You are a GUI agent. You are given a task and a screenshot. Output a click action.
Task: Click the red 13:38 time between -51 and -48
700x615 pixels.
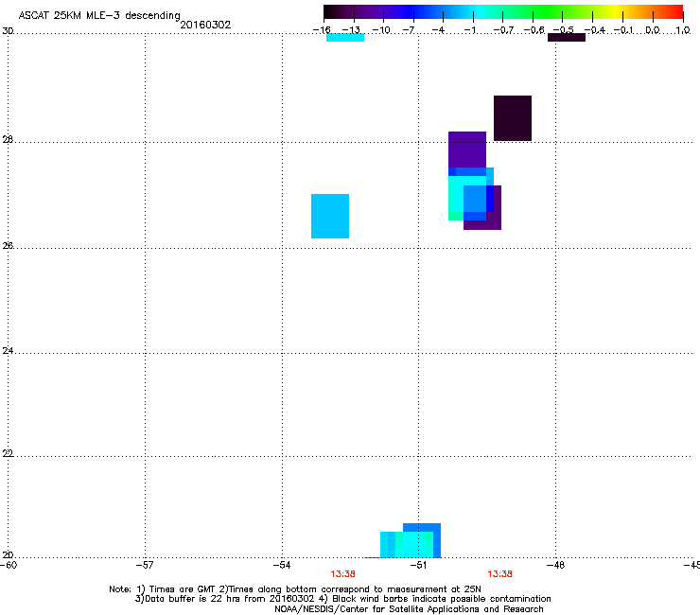click(499, 574)
